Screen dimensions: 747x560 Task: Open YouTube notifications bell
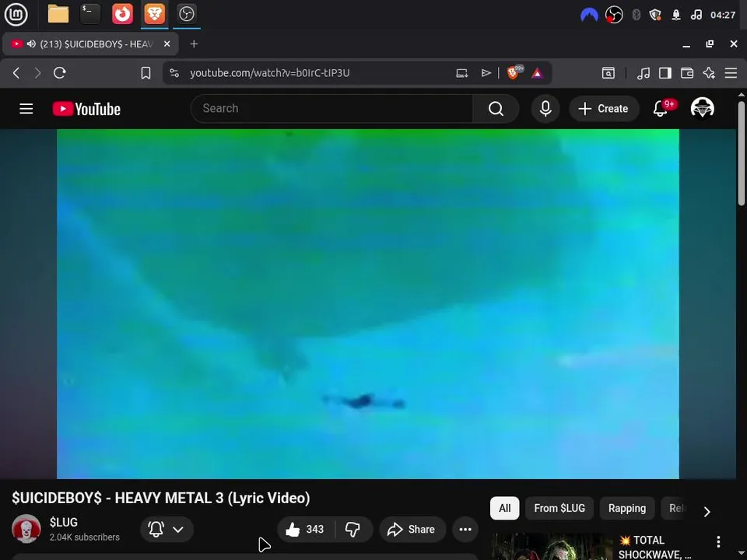[661, 109]
